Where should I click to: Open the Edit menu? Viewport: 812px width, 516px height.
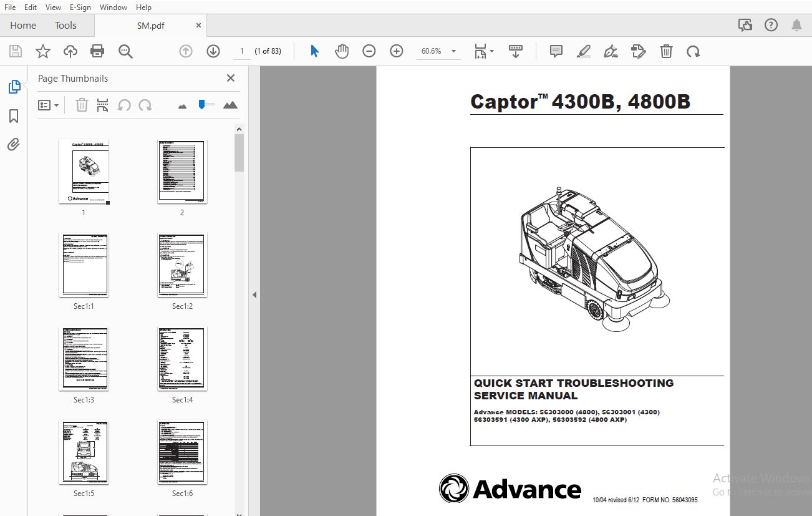click(31, 7)
